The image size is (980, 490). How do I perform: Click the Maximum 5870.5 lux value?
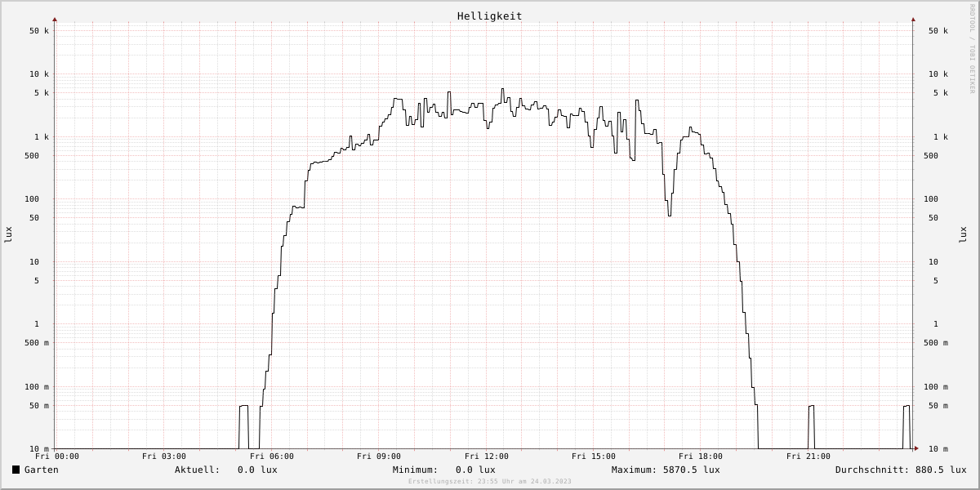pos(692,470)
